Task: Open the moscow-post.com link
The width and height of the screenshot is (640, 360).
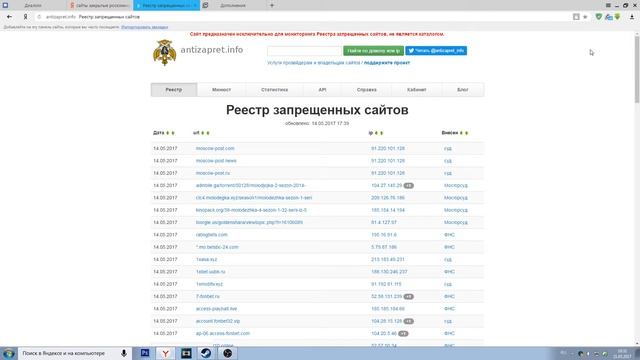Action: tap(215, 149)
